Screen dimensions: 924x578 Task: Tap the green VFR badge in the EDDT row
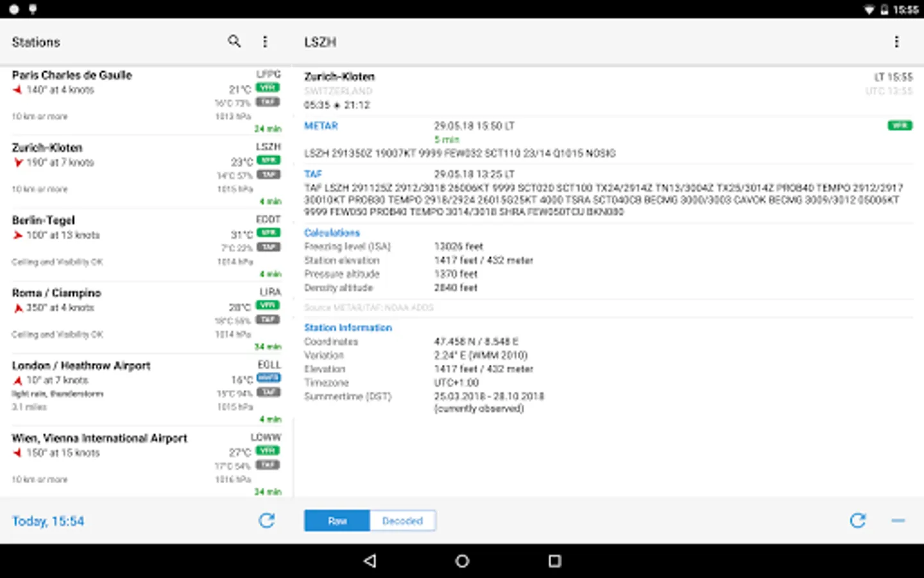(268, 232)
